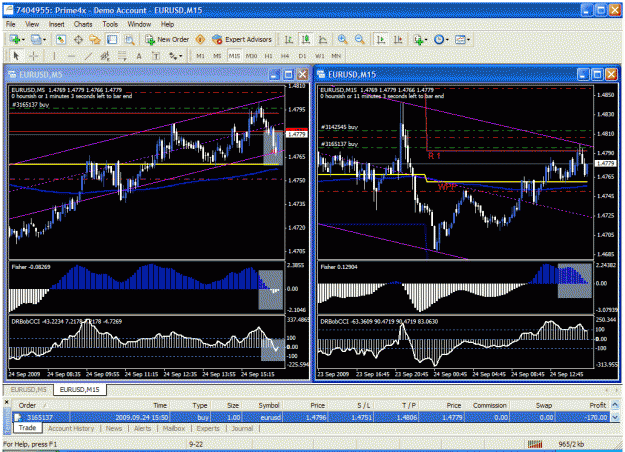Switch chart to line chart type

click(323, 39)
